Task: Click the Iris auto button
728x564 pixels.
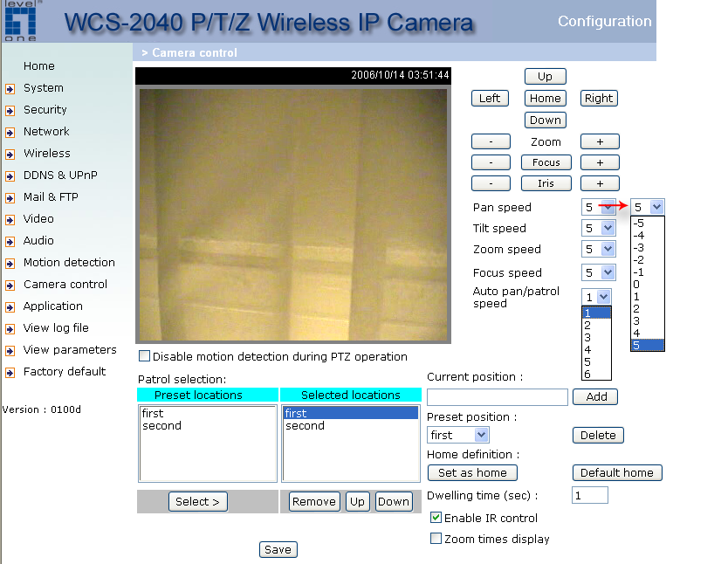Action: click(x=546, y=183)
